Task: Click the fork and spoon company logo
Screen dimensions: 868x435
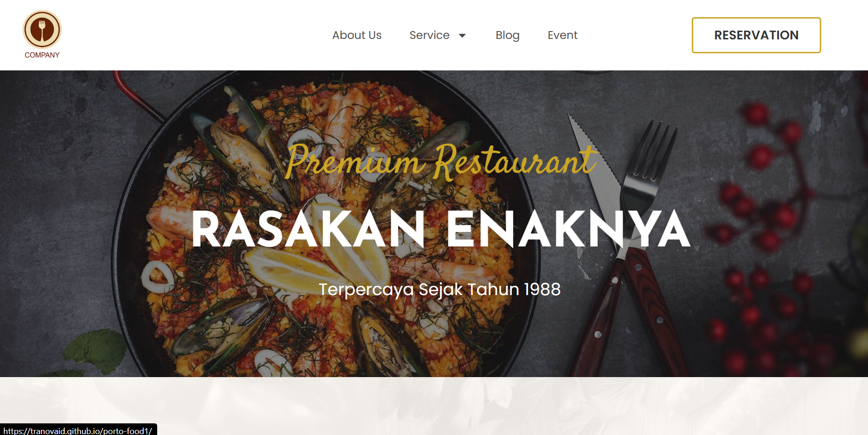Action: (42, 30)
